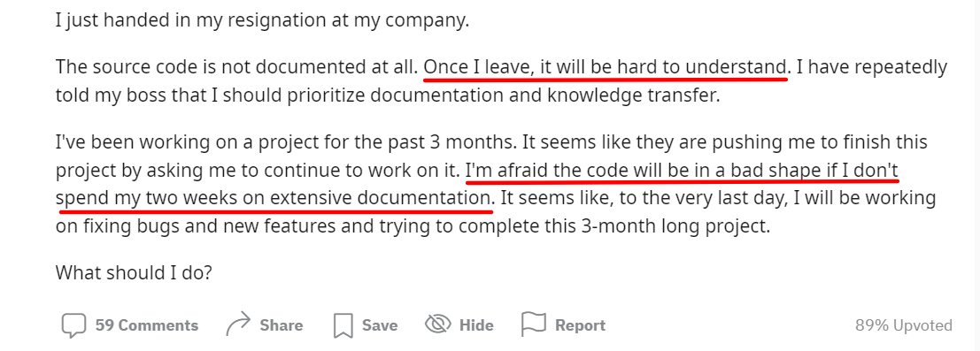Toggle the crossed-out eye Hide icon
This screenshot has width=980, height=351.
point(438,324)
